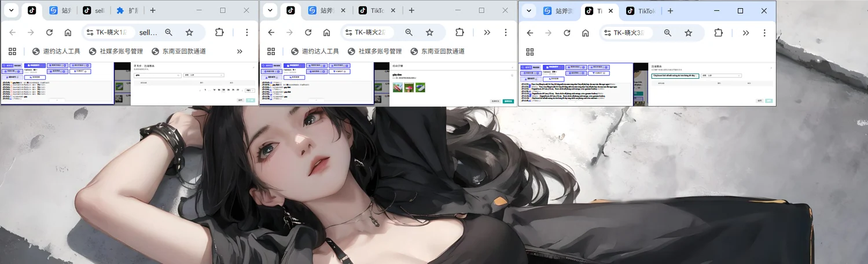View site information in the TK-晓火1 address bar

(91, 32)
